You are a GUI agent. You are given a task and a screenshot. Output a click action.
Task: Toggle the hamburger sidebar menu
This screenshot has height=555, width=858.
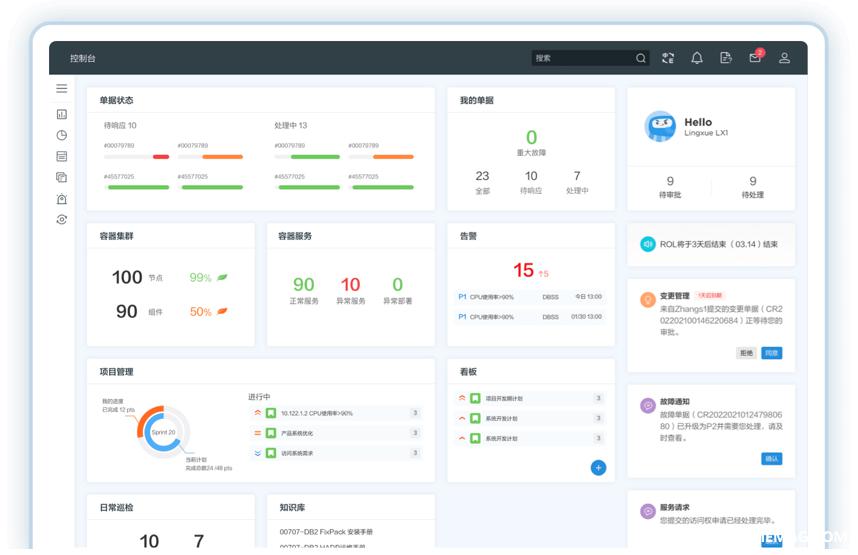[x=62, y=89]
